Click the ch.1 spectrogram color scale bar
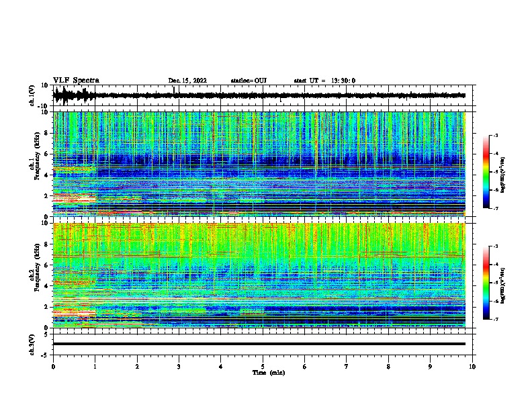Image resolution: width=532 pixels, height=411 pixels. (486, 172)
